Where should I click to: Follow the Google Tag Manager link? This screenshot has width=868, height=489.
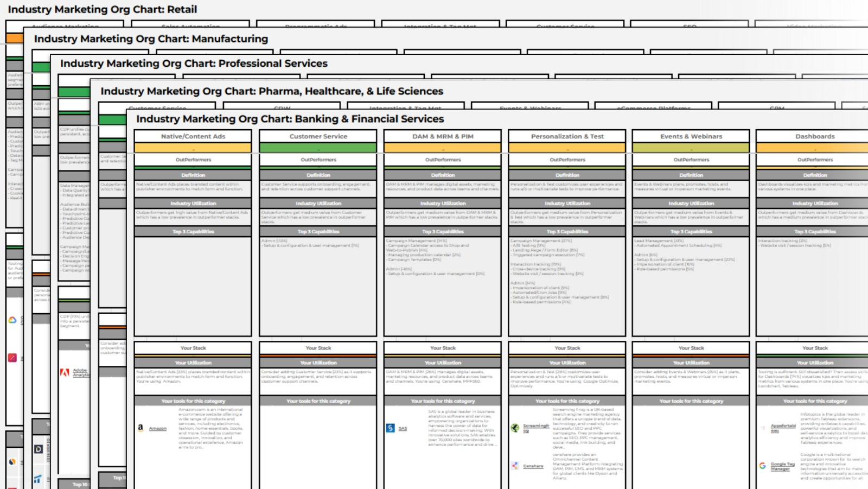[782, 466]
